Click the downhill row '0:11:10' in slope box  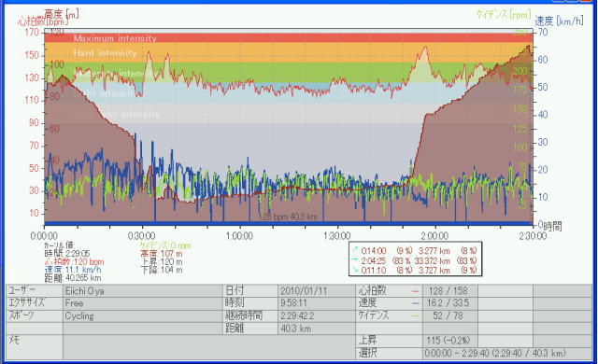pyautogui.click(x=415, y=271)
